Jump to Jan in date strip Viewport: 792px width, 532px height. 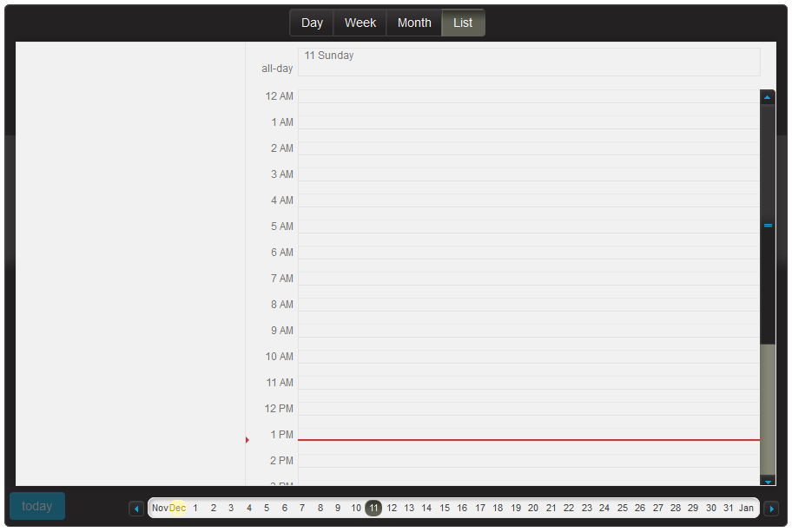point(746,509)
